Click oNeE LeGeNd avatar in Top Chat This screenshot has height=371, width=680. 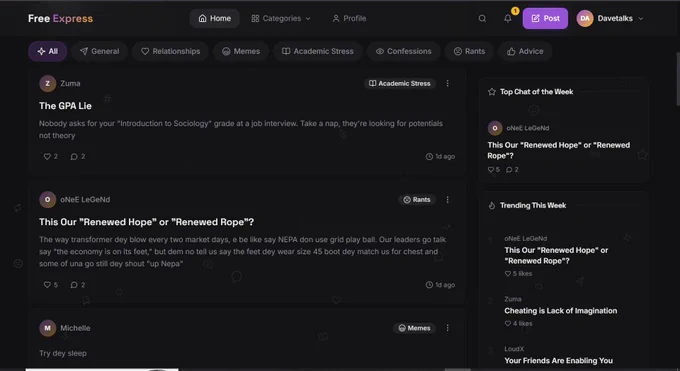pyautogui.click(x=495, y=128)
